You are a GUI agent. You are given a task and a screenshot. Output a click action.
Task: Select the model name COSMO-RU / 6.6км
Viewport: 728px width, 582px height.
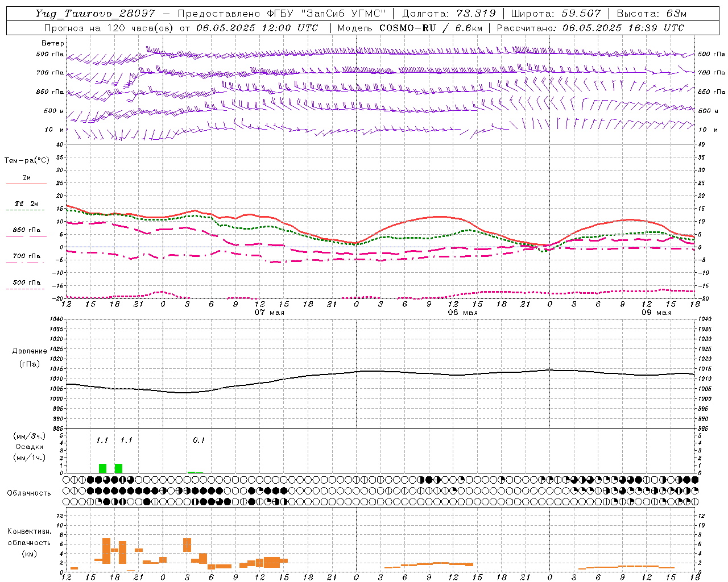pyautogui.click(x=432, y=28)
